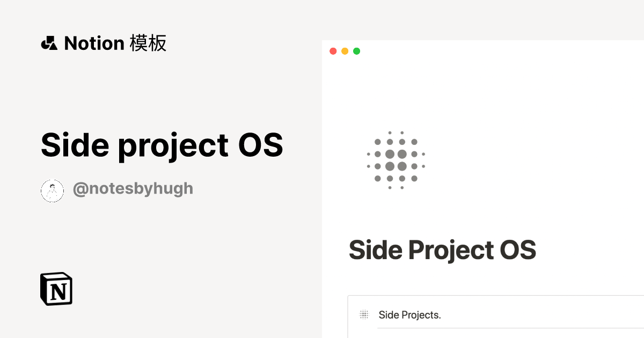Click the green zoom traffic light
This screenshot has width=644, height=338.
coord(356,51)
